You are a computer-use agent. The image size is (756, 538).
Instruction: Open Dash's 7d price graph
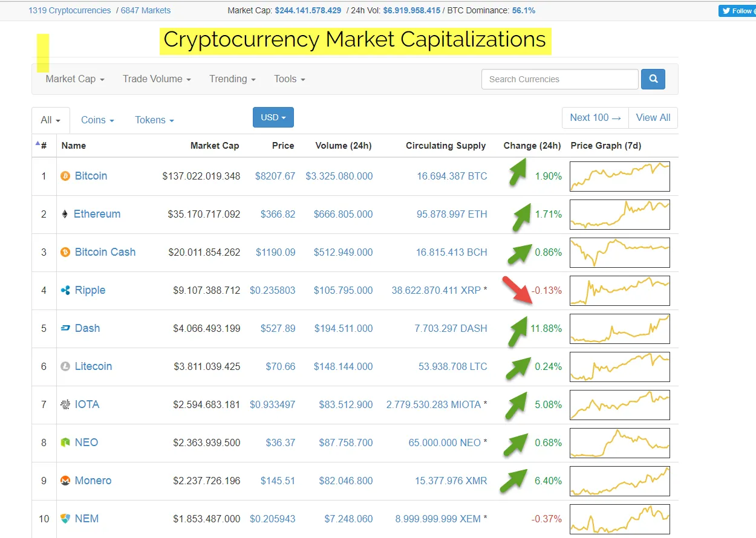click(x=620, y=329)
